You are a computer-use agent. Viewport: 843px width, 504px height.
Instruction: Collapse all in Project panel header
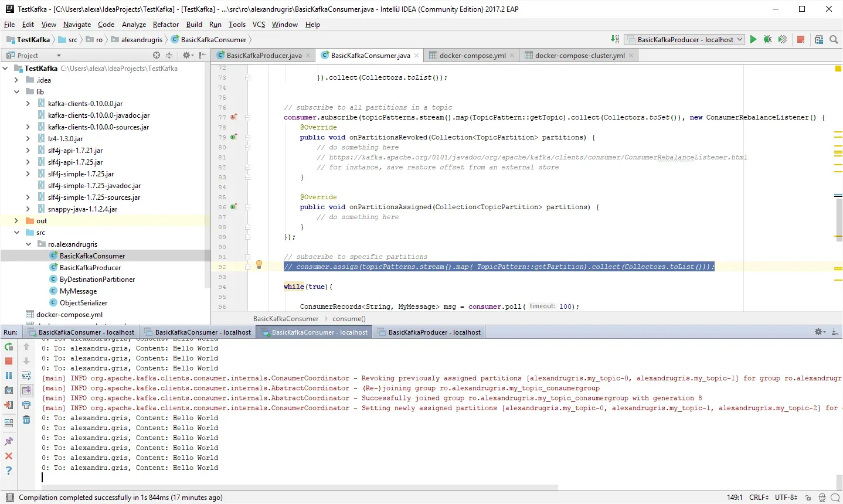tap(169, 55)
